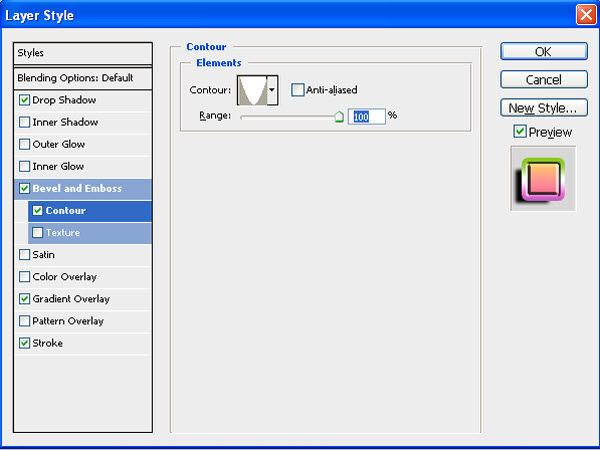This screenshot has height=450, width=600.
Task: Click the Range slider handle
Action: tap(339, 117)
